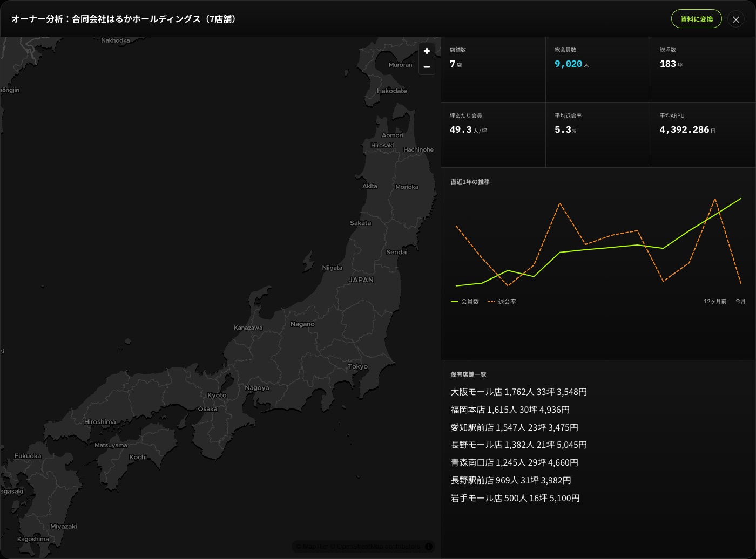The height and width of the screenshot is (559, 756).
Task: Click the Tokyo label on the map
Action: coord(358,366)
